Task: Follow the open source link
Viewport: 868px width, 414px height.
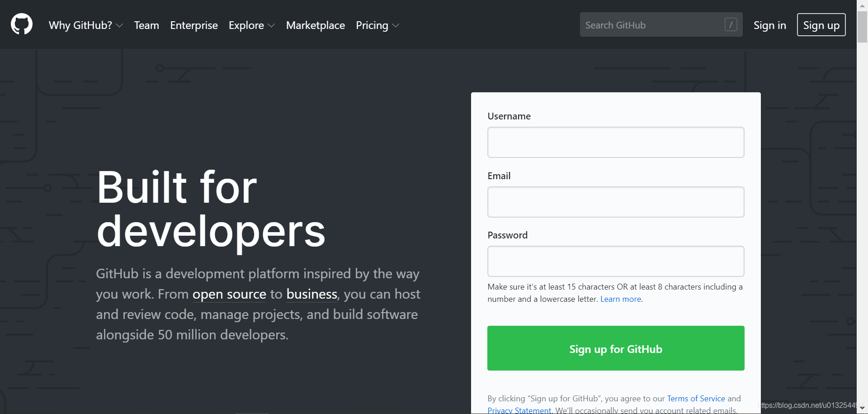Action: pyautogui.click(x=229, y=294)
